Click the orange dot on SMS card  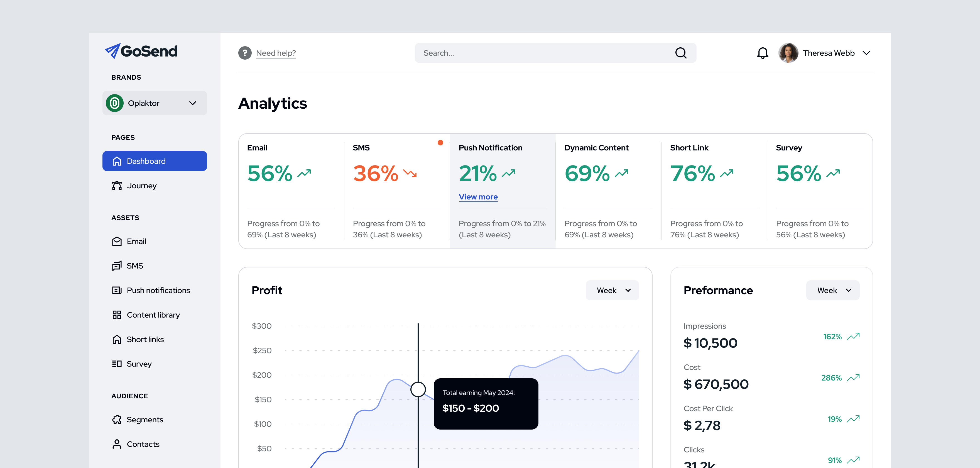click(x=440, y=143)
